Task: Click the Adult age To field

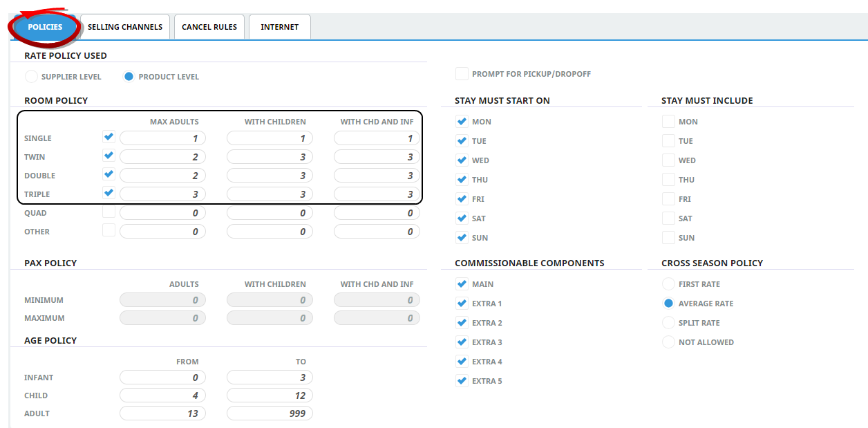Action: click(270, 413)
